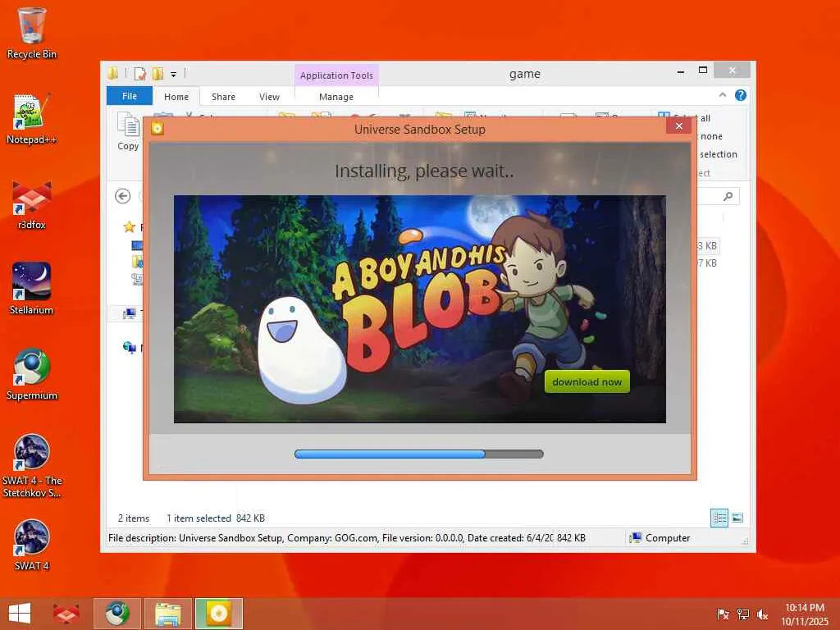Click the Network icon in navigation pane
The width and height of the screenshot is (840, 630).
[x=129, y=348]
